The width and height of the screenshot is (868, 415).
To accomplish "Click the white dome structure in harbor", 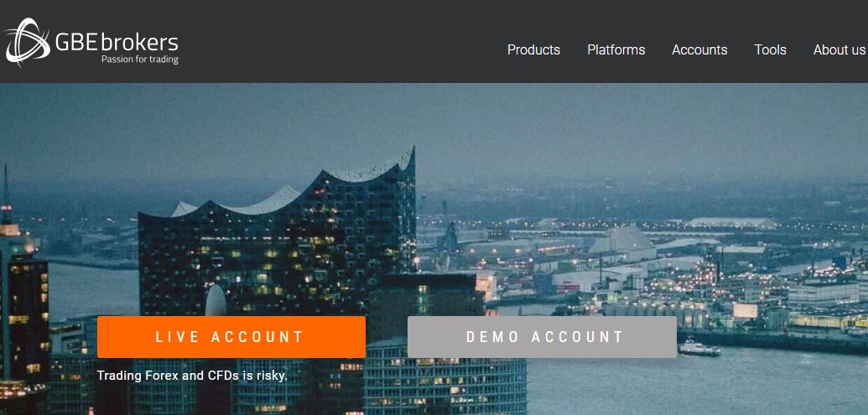I will (624, 239).
